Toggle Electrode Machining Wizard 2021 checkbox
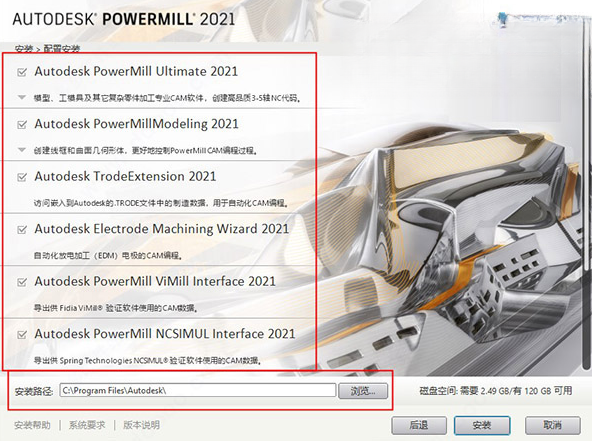The width and height of the screenshot is (592, 441). pyautogui.click(x=22, y=229)
